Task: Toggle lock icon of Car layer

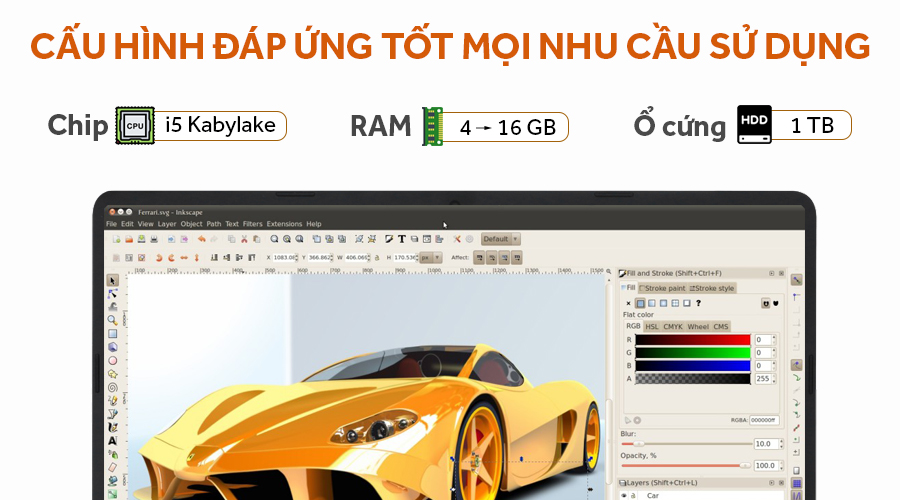Action: tap(633, 495)
